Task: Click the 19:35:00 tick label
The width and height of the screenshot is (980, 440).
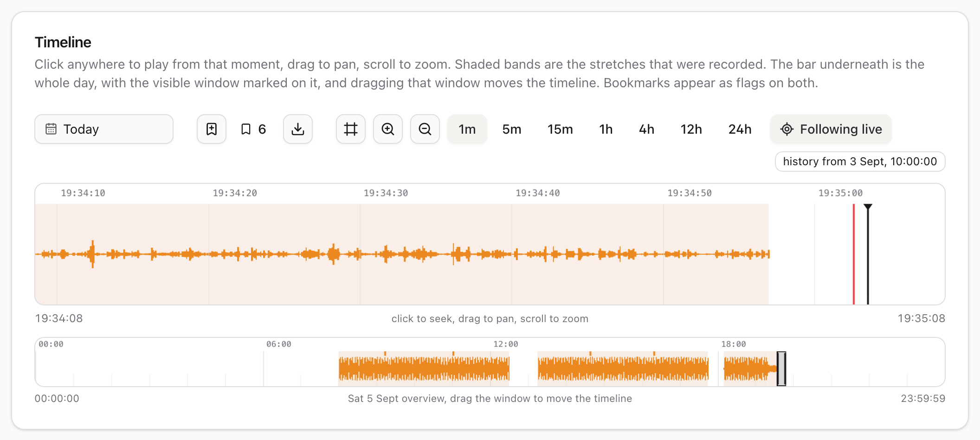Action: pos(840,193)
